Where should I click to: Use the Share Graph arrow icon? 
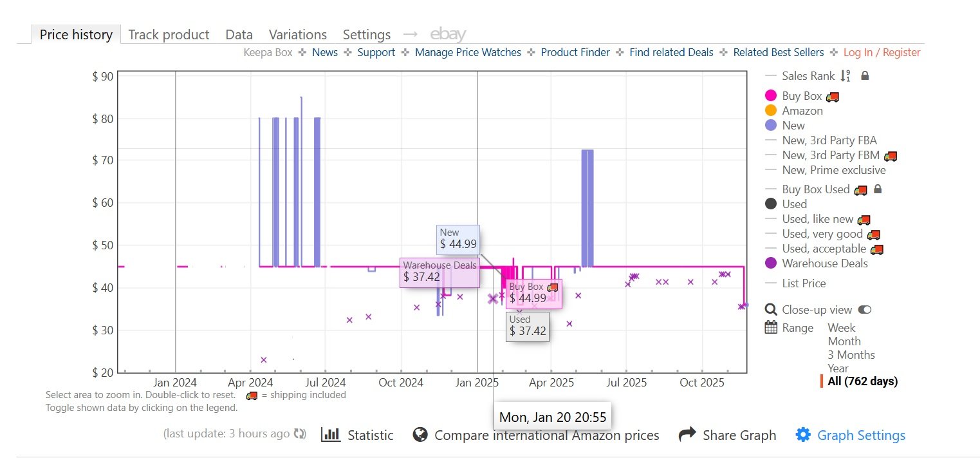tap(688, 434)
